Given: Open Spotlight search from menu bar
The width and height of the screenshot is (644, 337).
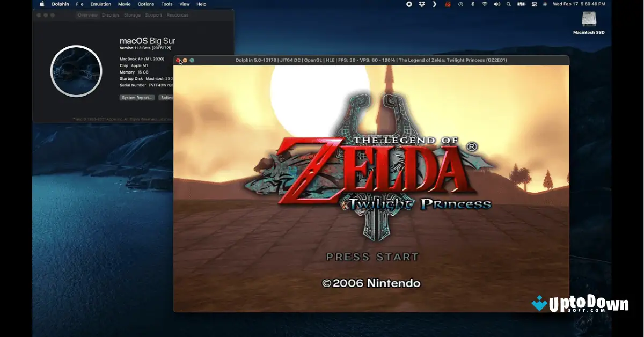Looking at the screenshot, I should point(509,4).
